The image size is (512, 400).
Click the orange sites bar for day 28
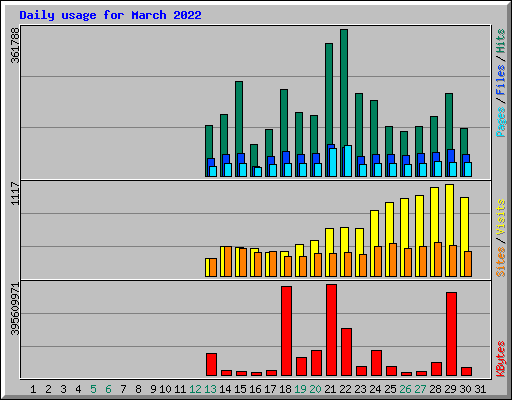438,259
